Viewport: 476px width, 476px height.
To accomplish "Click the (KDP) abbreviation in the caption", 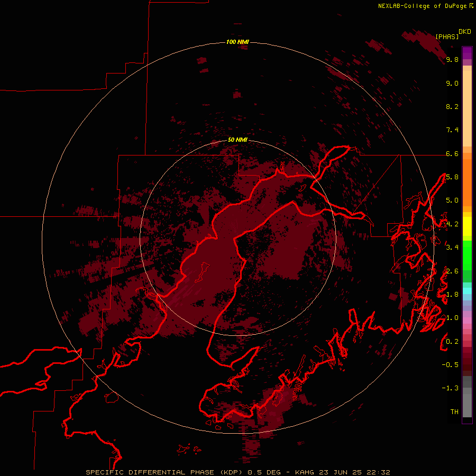I will tap(232, 472).
